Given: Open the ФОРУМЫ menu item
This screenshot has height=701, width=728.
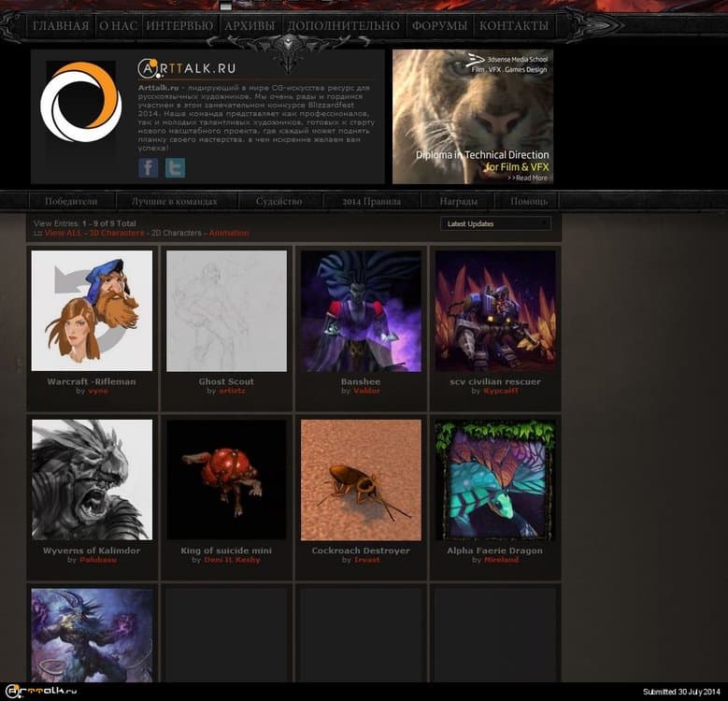Looking at the screenshot, I should 439,25.
